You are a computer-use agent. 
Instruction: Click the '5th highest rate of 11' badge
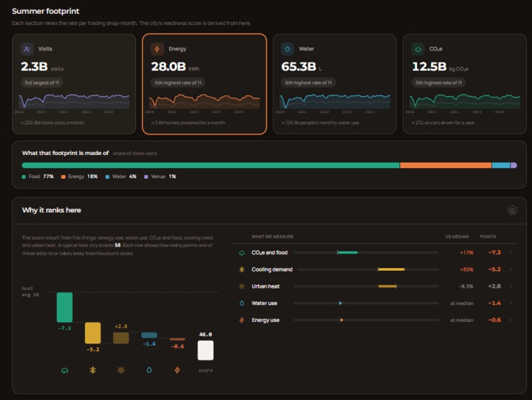tap(439, 82)
